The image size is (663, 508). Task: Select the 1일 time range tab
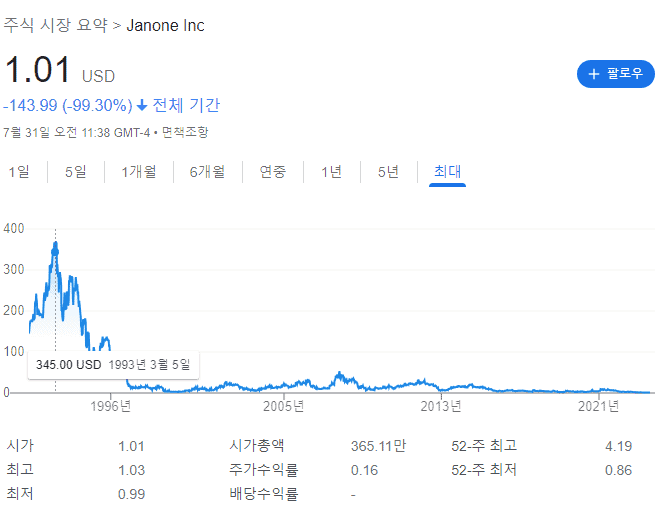click(x=19, y=172)
